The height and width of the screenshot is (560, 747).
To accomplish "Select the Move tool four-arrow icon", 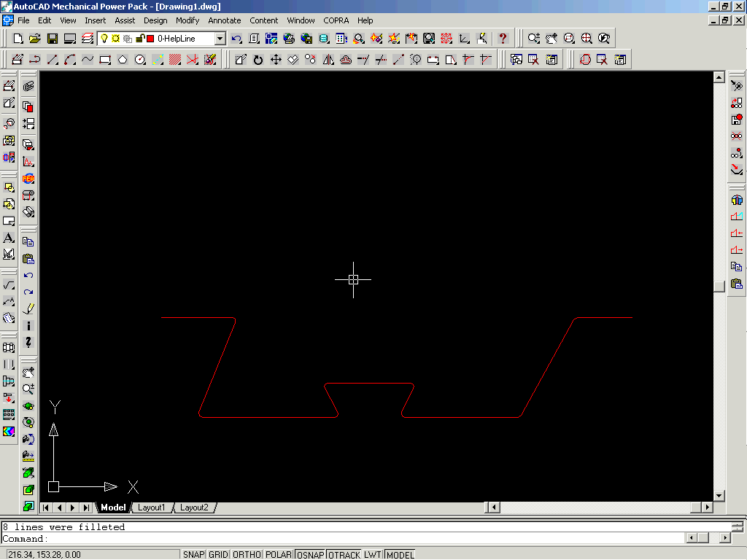I will click(276, 60).
